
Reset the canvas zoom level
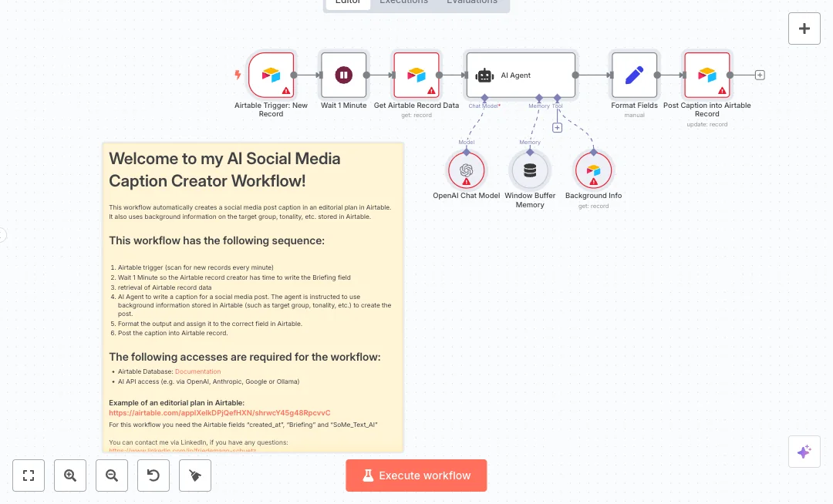coord(153,475)
